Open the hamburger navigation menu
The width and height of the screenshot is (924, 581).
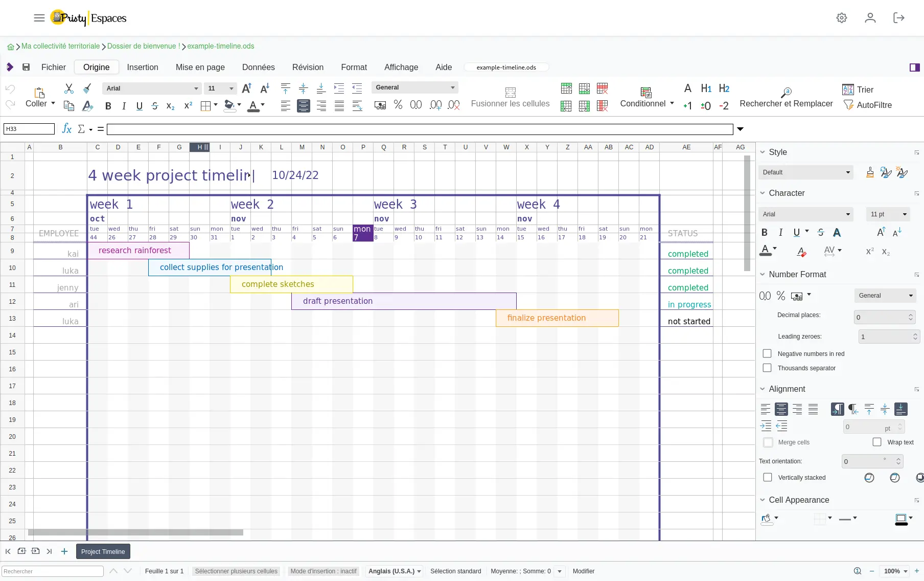pos(39,18)
